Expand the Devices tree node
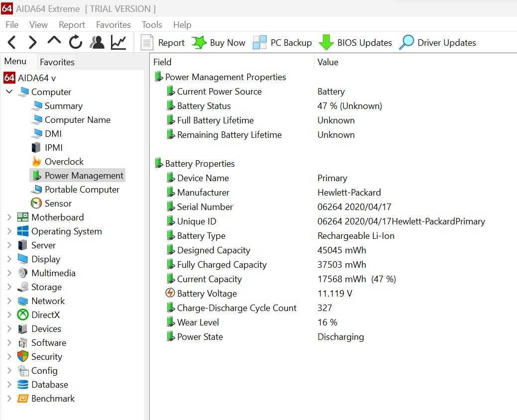Image resolution: width=517 pixels, height=420 pixels. click(x=9, y=328)
